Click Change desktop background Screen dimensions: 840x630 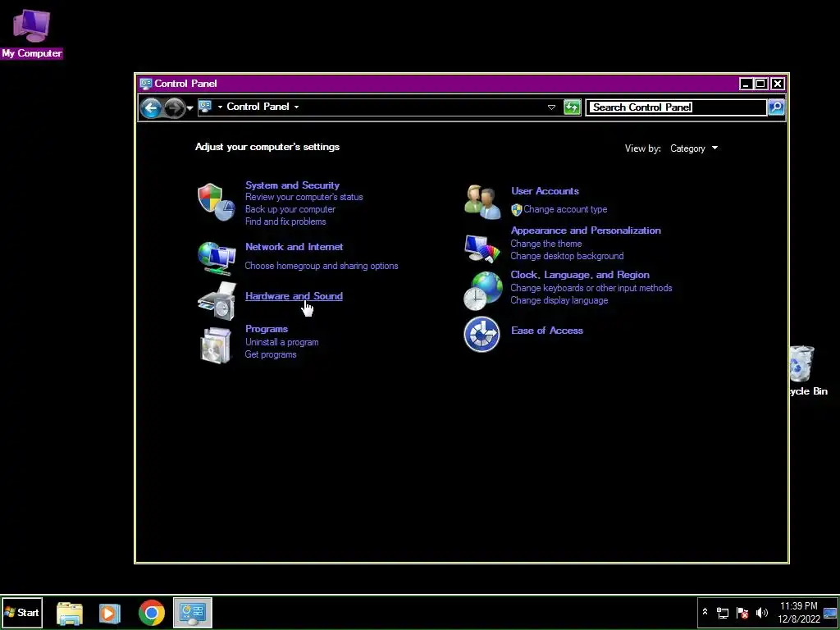pos(567,256)
